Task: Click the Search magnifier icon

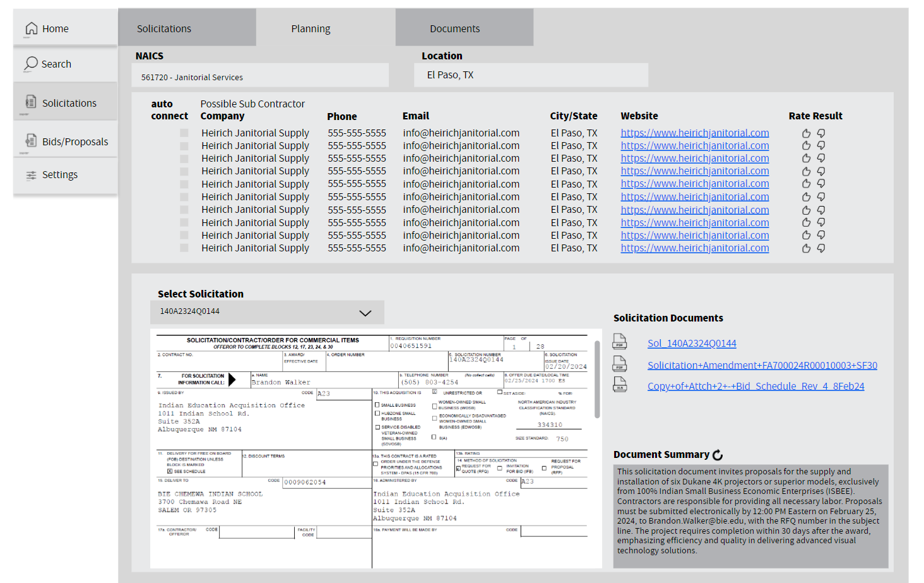Action: pyautogui.click(x=31, y=63)
